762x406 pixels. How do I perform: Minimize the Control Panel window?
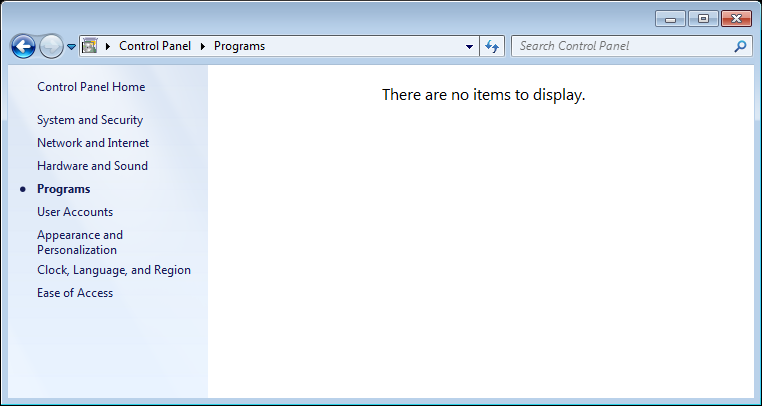coord(671,18)
